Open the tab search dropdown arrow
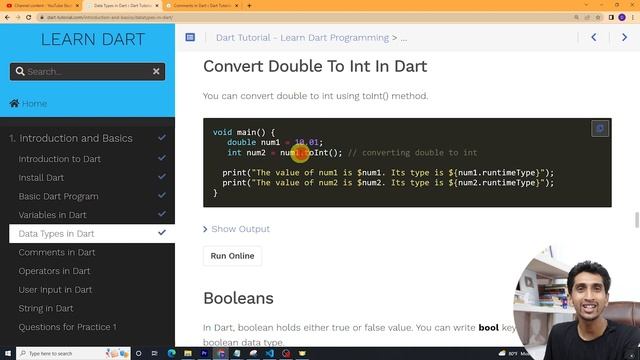The height and width of the screenshot is (360, 640). pos(586,5)
